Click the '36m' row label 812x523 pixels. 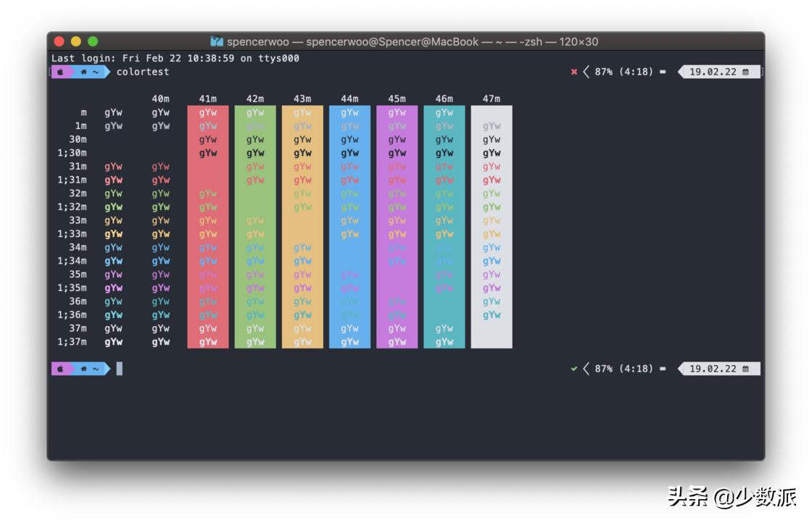[x=78, y=301]
